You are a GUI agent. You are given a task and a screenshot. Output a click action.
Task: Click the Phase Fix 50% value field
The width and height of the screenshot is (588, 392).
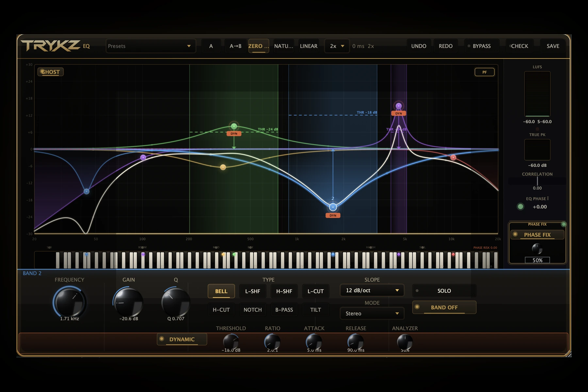point(537,260)
